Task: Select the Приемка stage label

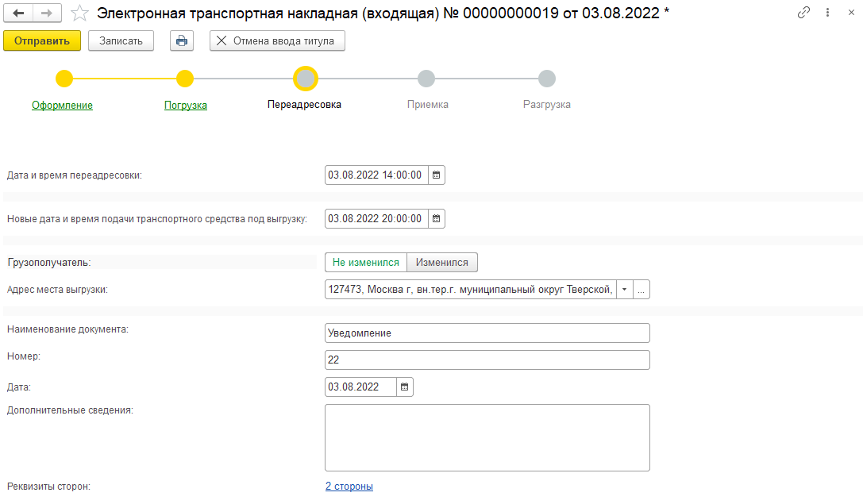Action: (428, 105)
